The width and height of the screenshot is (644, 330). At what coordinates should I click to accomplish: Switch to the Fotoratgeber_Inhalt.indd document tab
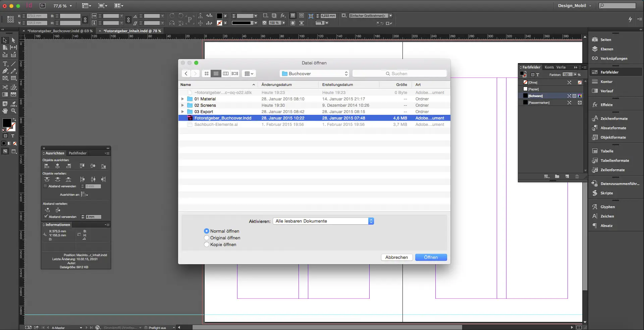pos(131,31)
